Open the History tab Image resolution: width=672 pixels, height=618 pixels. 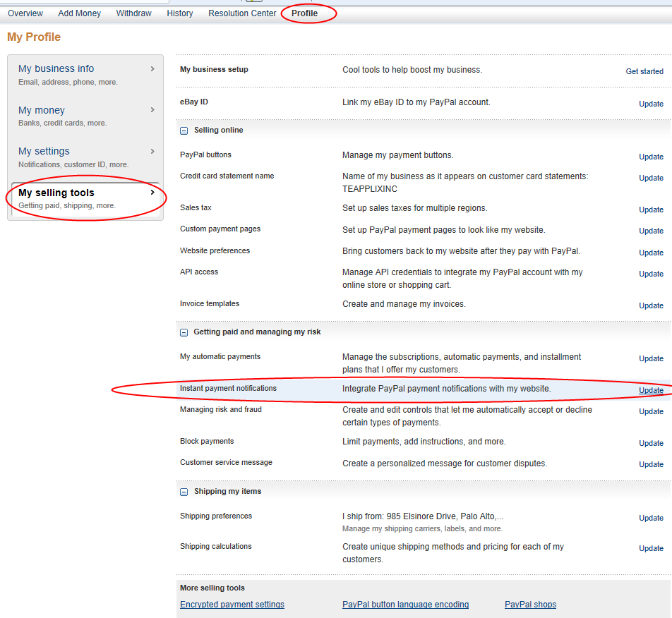pyautogui.click(x=180, y=13)
